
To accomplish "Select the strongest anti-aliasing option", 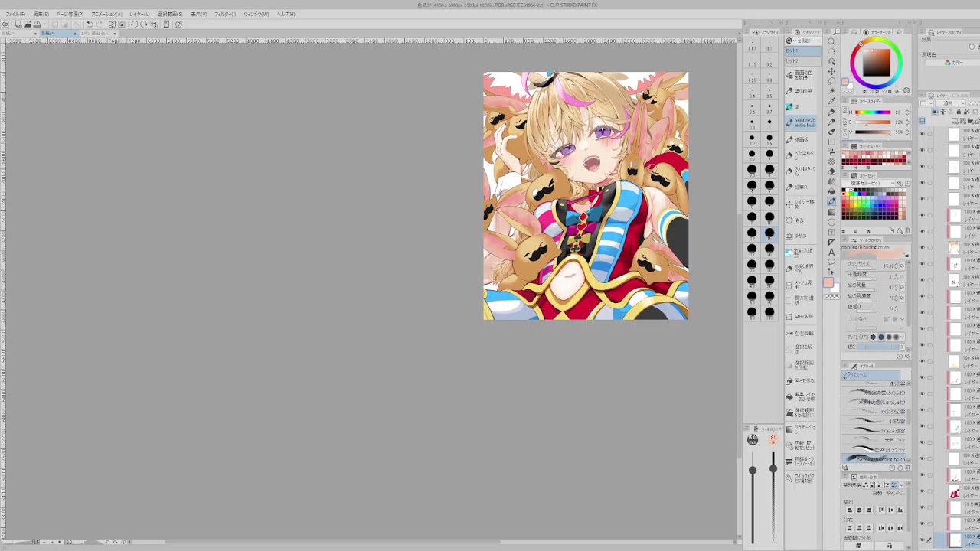I will [x=896, y=337].
